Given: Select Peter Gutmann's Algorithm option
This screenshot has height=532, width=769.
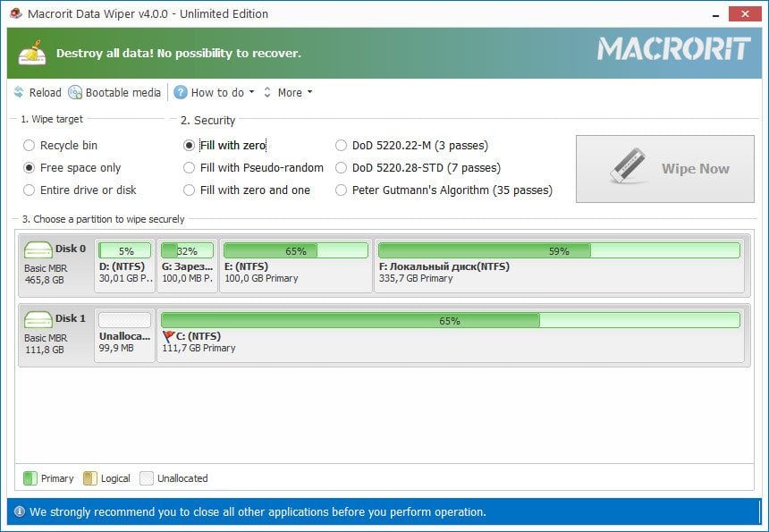Looking at the screenshot, I should (341, 190).
